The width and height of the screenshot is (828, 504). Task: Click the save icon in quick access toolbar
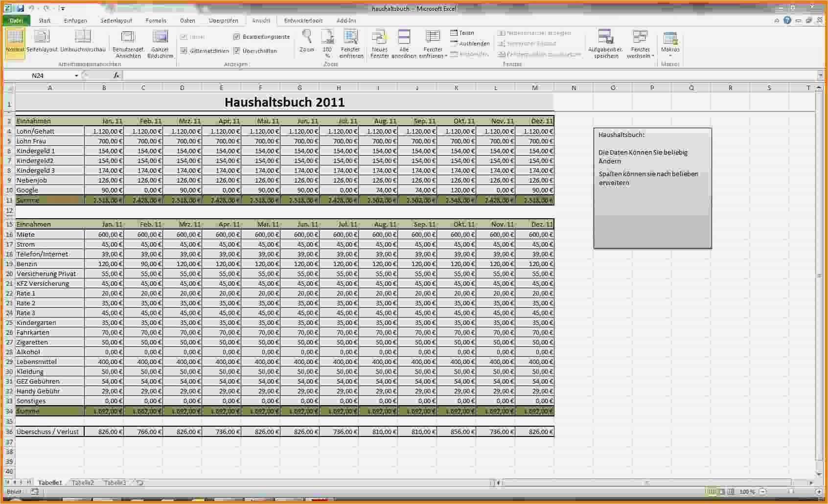[20, 8]
